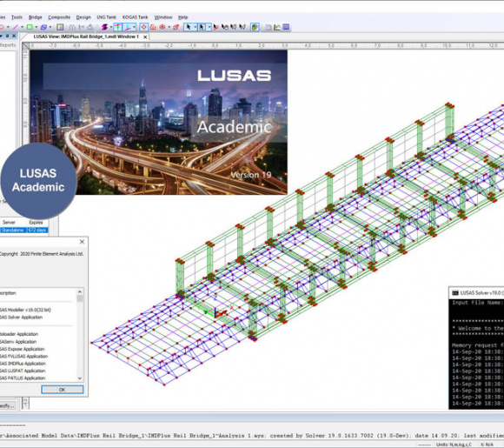Click the LUSAS Academic splash image
Image resolution: width=504 pixels, height=448 pixels.
(158, 123)
